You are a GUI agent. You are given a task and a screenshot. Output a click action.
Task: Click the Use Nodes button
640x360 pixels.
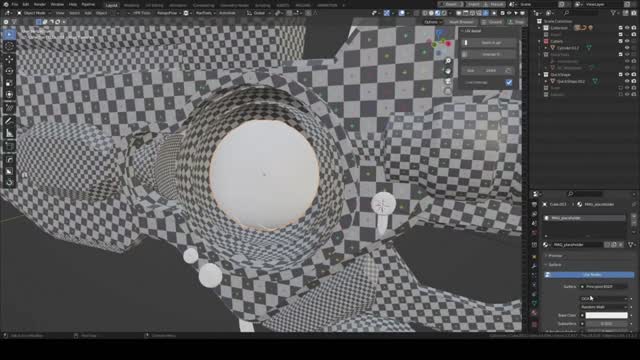(589, 275)
